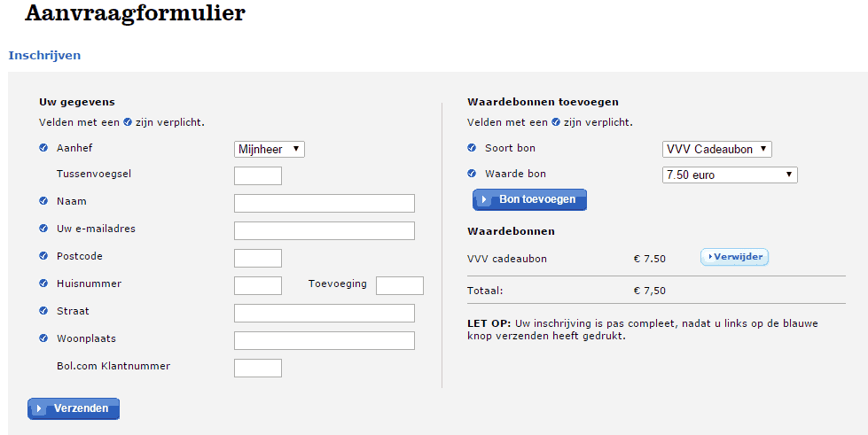Open the Inschrijven heading link

[x=44, y=55]
